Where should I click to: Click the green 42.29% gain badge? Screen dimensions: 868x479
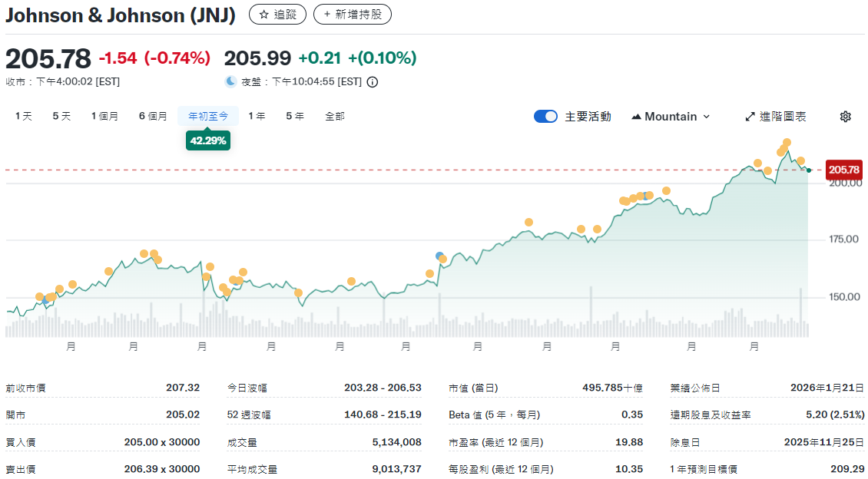tap(207, 140)
